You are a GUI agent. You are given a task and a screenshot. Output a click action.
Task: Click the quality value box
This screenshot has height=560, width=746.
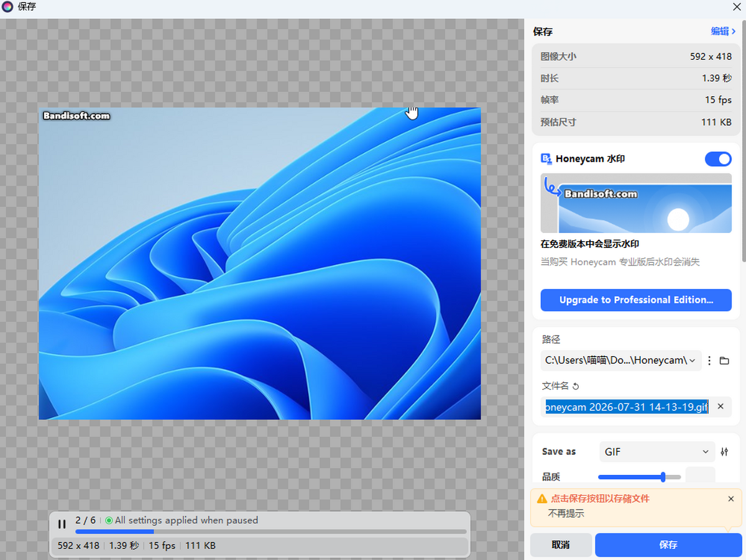[701, 476]
